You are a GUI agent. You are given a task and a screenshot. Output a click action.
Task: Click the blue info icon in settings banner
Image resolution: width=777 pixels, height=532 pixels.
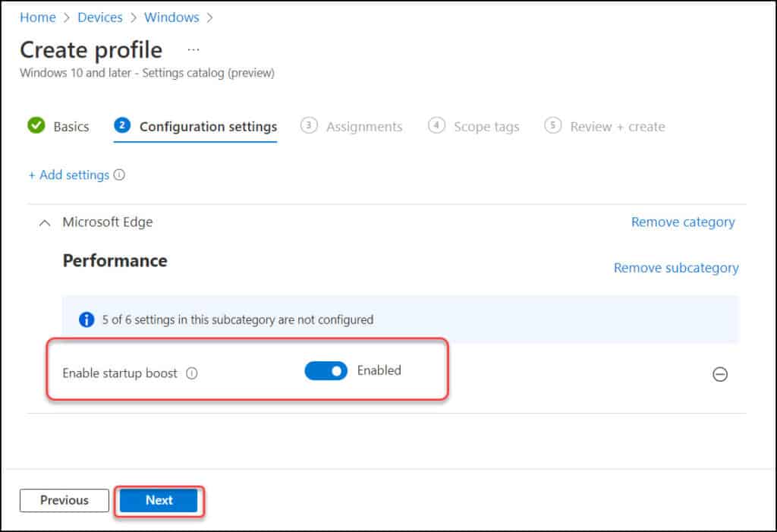87,320
